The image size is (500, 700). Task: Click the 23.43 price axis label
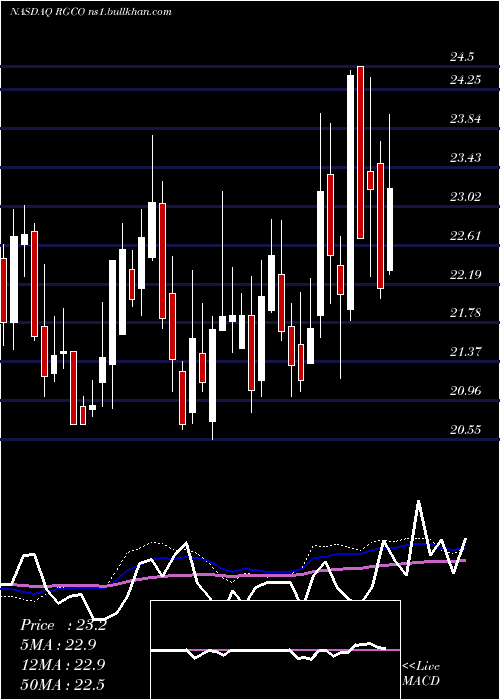(x=466, y=158)
